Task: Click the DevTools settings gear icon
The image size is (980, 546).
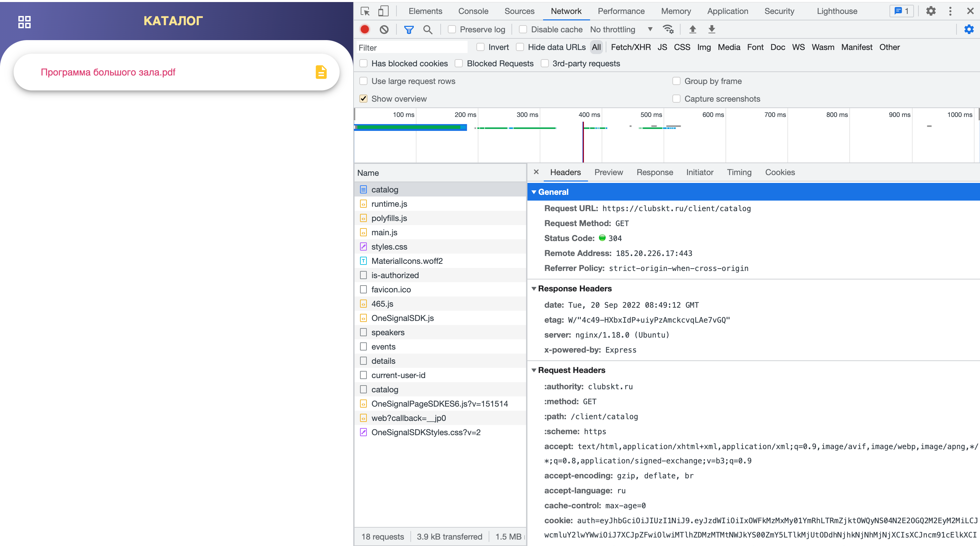Action: (932, 10)
